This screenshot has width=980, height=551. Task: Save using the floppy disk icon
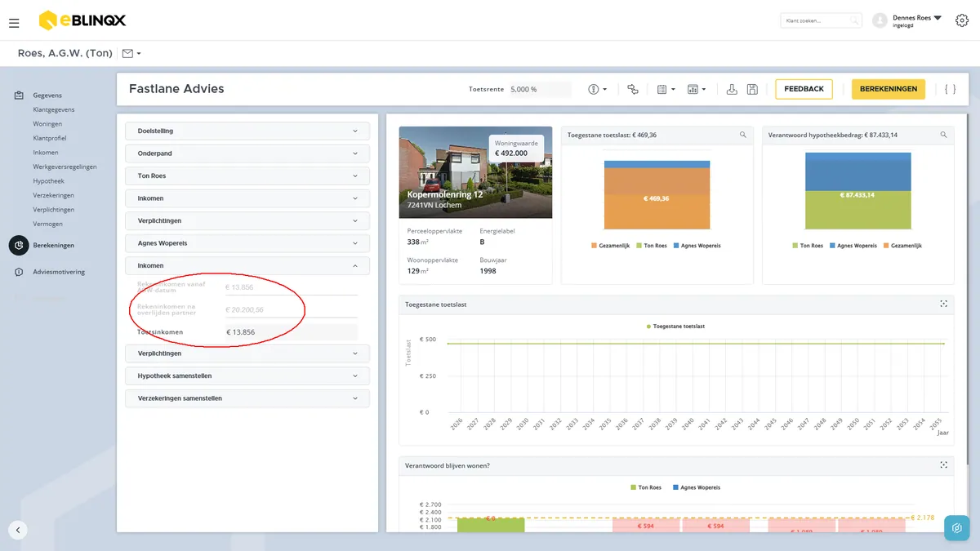coord(752,89)
